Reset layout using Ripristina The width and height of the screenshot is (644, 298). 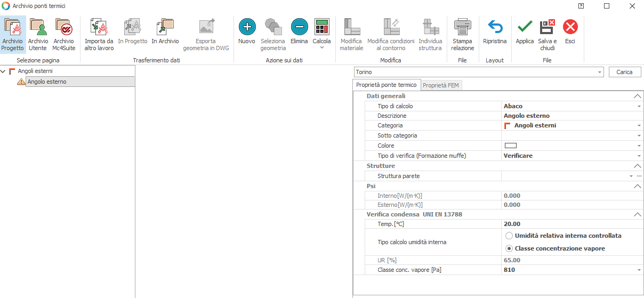pos(495,34)
